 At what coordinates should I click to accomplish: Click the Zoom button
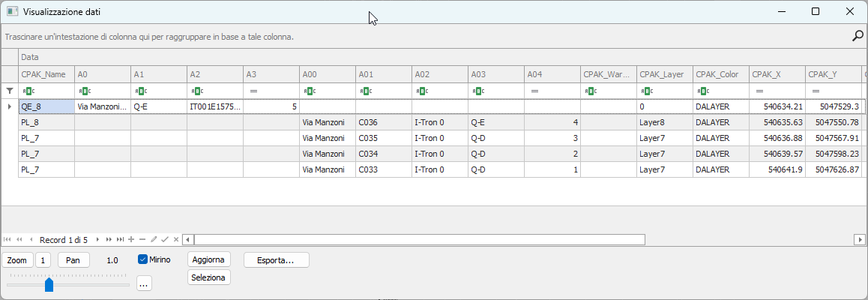pos(17,259)
